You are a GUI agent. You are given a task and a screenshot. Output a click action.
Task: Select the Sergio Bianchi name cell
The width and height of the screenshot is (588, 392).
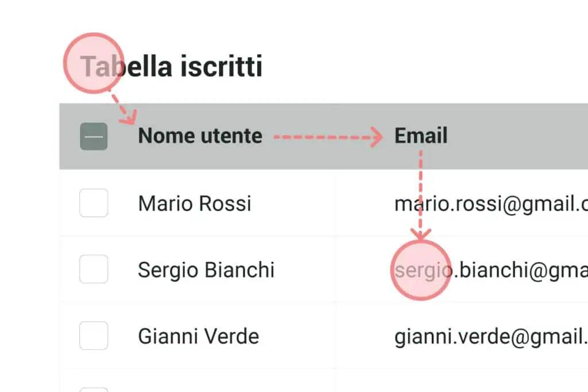[206, 270]
